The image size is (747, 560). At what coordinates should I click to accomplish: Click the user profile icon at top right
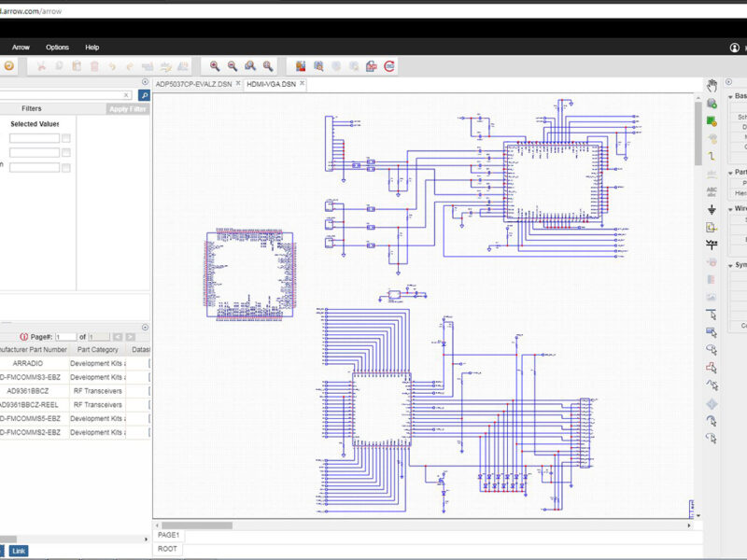click(x=735, y=48)
